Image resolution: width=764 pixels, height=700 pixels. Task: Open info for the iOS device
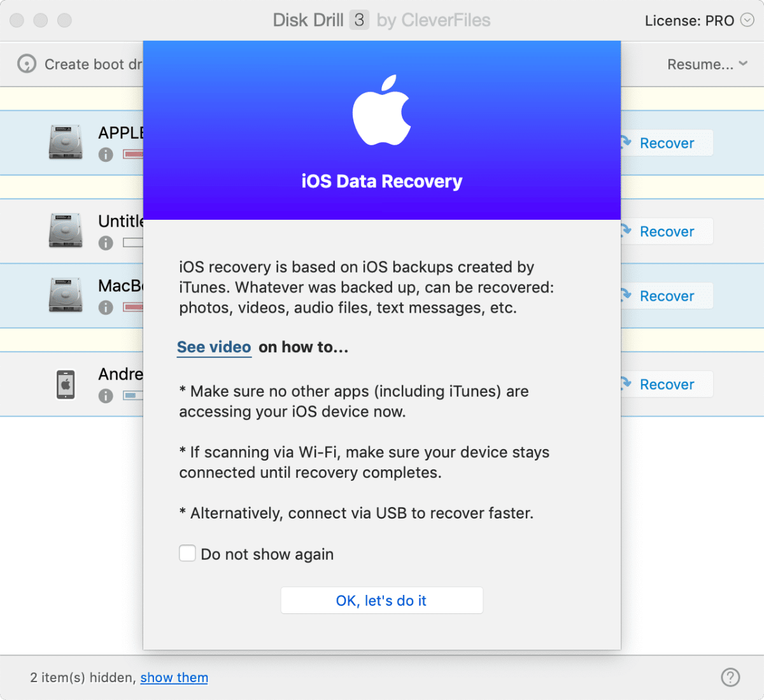[x=106, y=396]
